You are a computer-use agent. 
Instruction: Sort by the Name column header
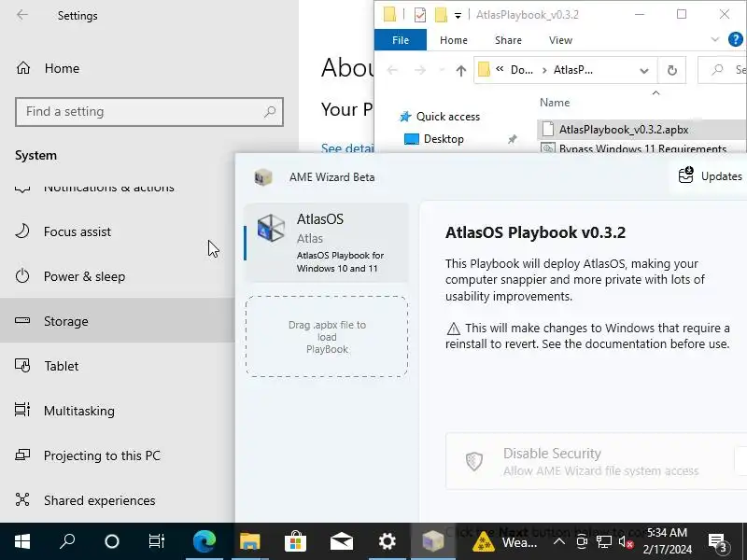(x=555, y=103)
